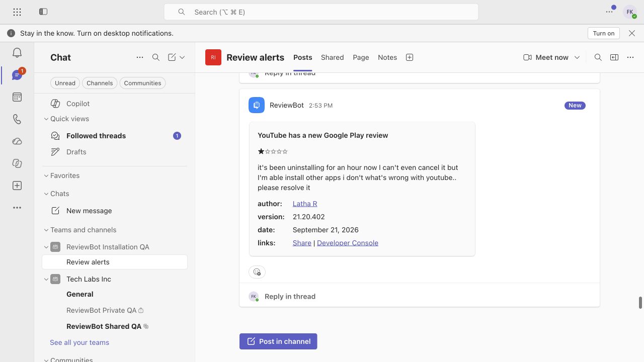Viewport: 644px width, 362px height.
Task: Start new chat compose icon
Action: [172, 57]
